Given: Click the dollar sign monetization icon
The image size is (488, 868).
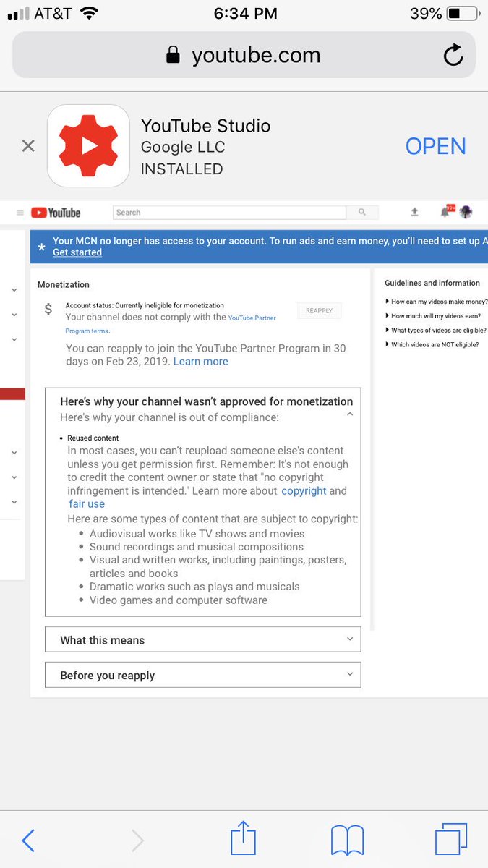Looking at the screenshot, I should (48, 310).
